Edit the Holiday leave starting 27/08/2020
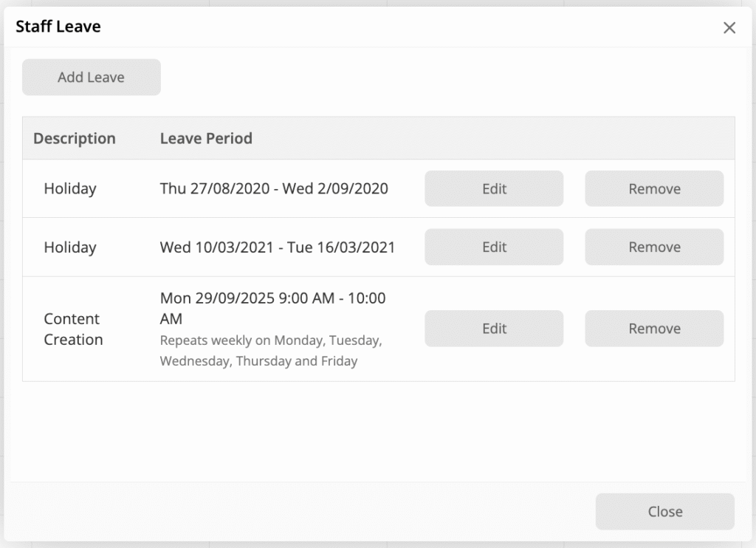Image resolution: width=756 pixels, height=548 pixels. coord(494,189)
